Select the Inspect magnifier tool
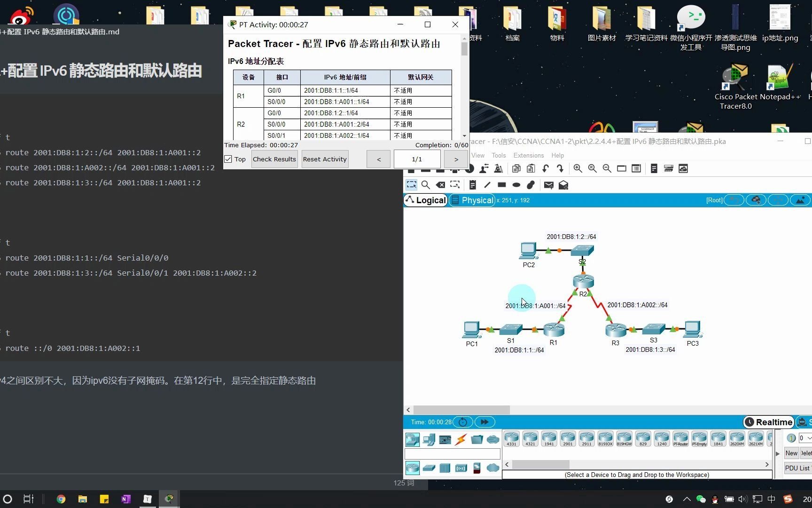 click(426, 184)
